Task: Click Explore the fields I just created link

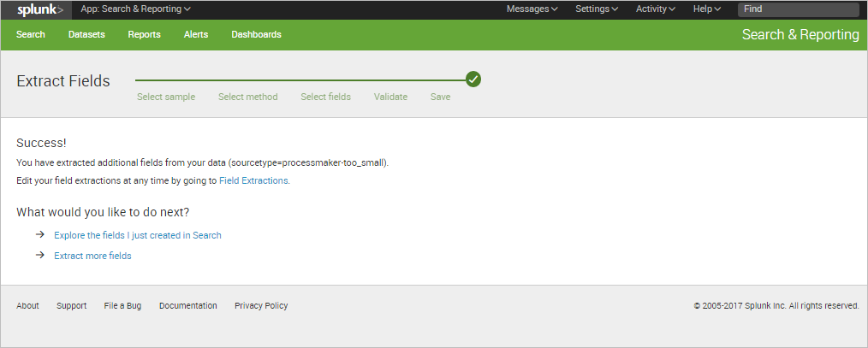Action: tap(137, 235)
